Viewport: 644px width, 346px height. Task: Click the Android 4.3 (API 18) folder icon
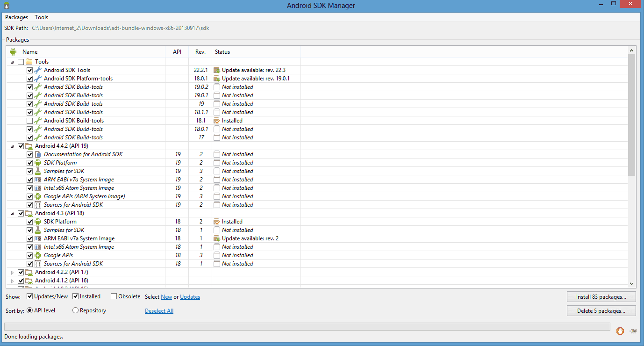[29, 213]
